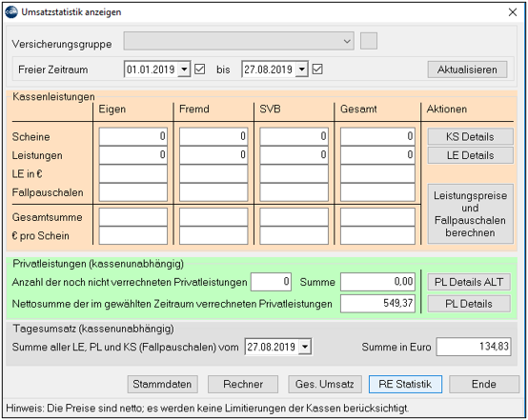The width and height of the screenshot is (528, 420).
Task: Click the Fallpauschalen Fremd field
Action: point(213,192)
